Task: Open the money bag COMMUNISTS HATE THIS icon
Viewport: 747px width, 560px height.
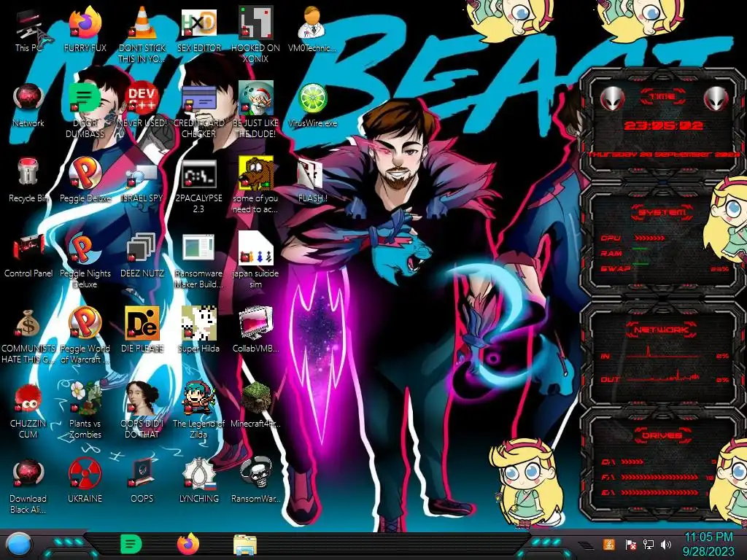Action: point(28,336)
